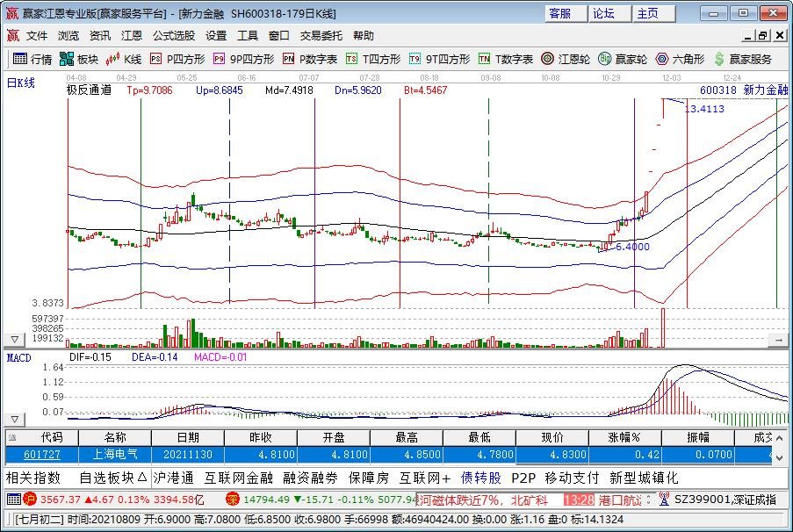Select the 沪港通 sector tab

click(x=174, y=478)
